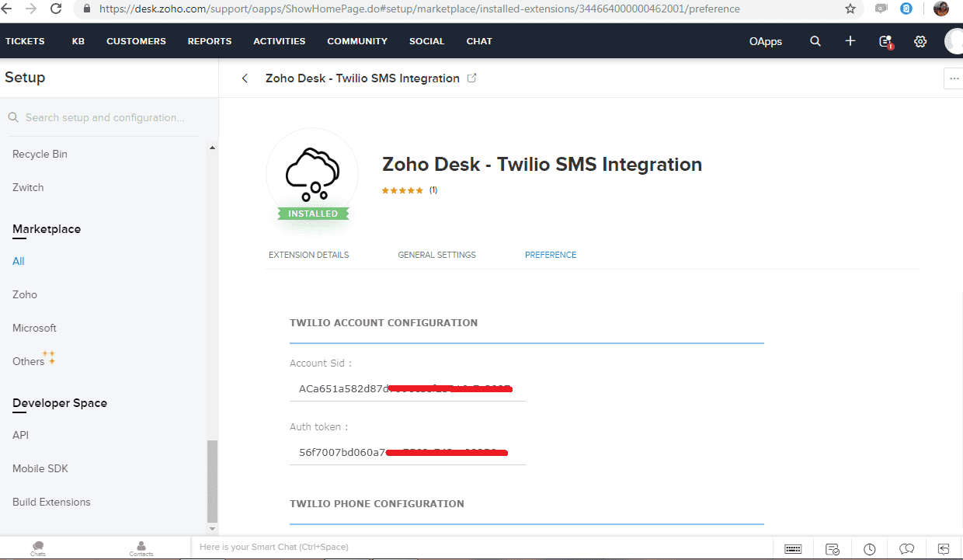Select the PREFERENCE tab
This screenshot has height=560, width=963.
point(551,255)
